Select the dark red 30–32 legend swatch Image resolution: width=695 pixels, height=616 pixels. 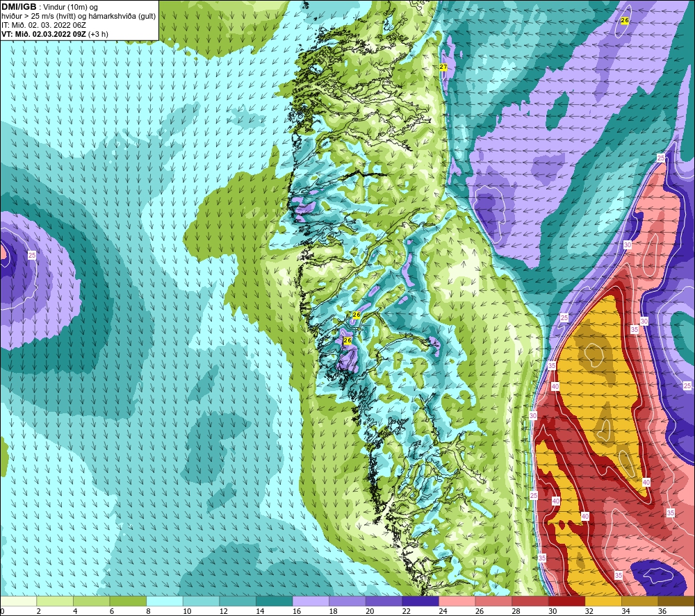[567, 601]
